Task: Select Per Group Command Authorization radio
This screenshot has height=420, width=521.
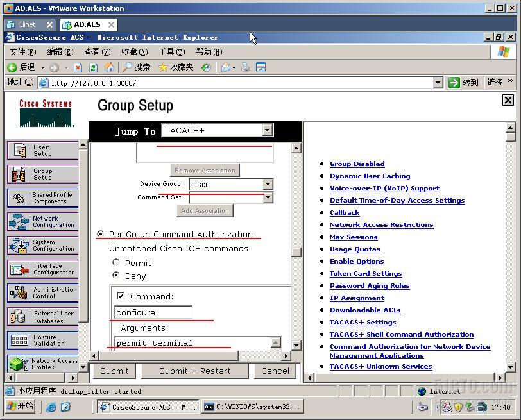Action: click(x=99, y=234)
